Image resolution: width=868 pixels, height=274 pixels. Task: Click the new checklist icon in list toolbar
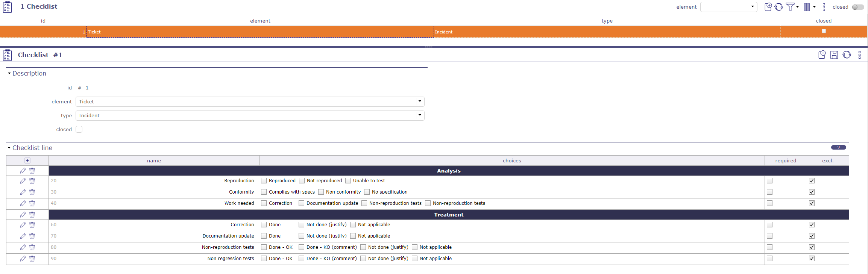[768, 7]
